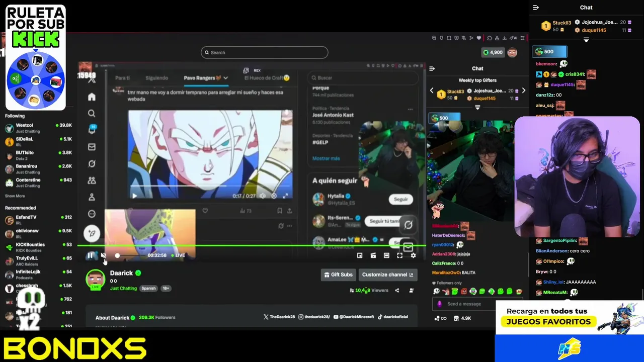This screenshot has height=362, width=644.
Task: Open daarickoficial TikTok link
Action: [x=393, y=317]
